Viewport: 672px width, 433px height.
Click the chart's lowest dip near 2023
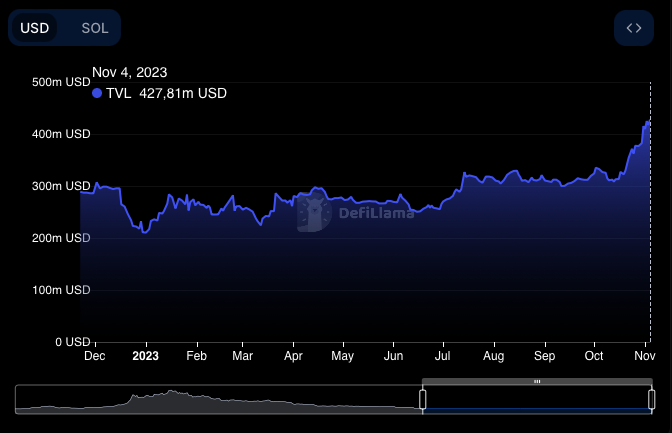pyautogui.click(x=145, y=232)
